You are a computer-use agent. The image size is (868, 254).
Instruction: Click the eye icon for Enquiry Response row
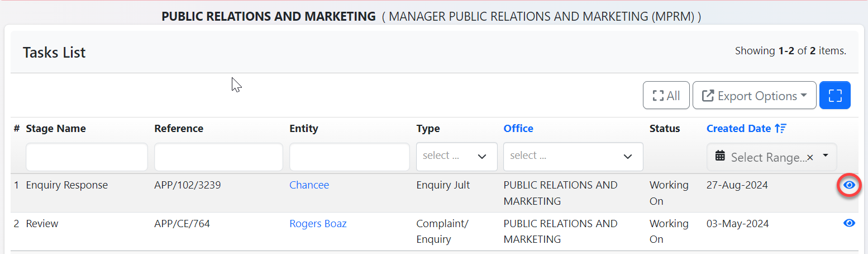pyautogui.click(x=849, y=185)
